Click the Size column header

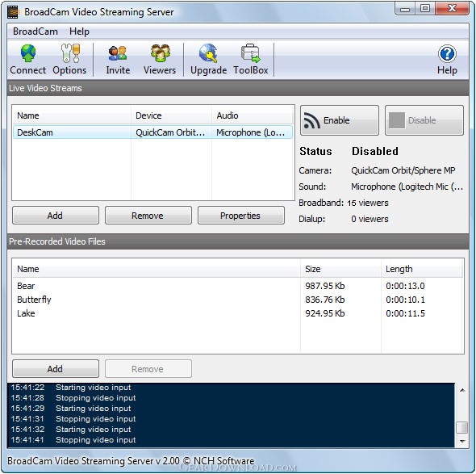[x=340, y=269]
